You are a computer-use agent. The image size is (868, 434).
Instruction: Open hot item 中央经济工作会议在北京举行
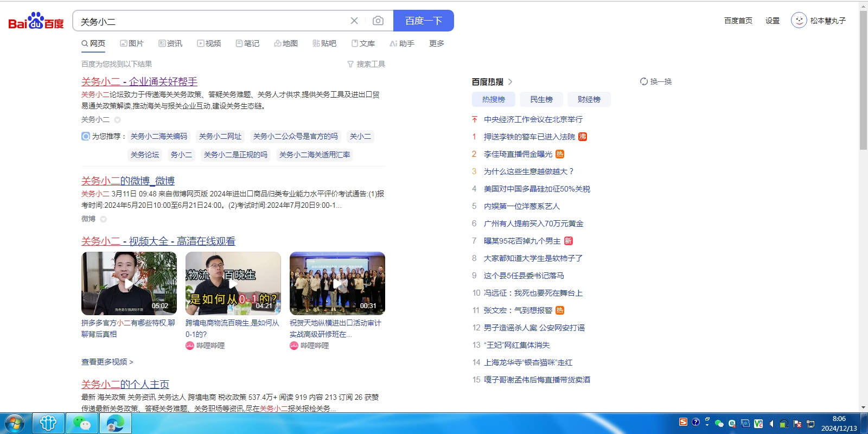pyautogui.click(x=533, y=119)
